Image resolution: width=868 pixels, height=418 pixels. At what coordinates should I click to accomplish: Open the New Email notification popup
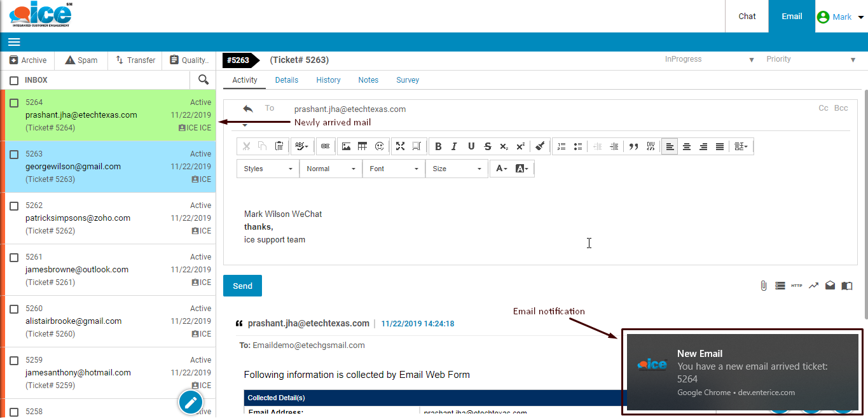click(743, 372)
